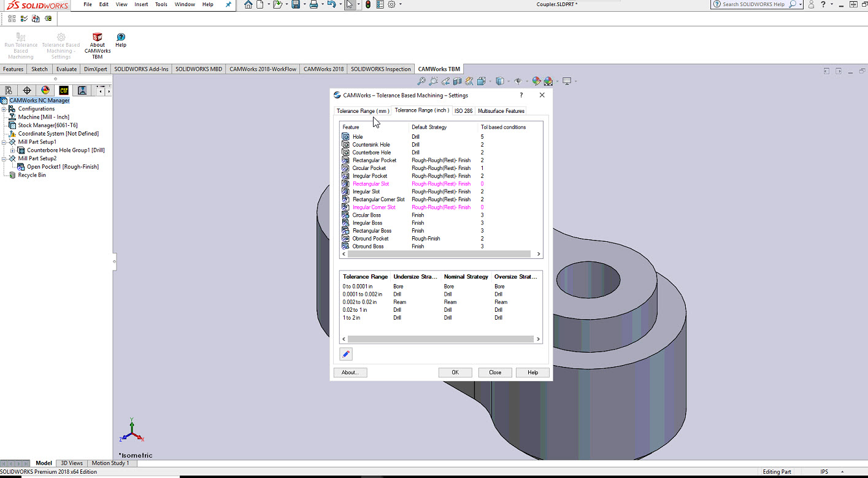Click Display Style icon
The width and height of the screenshot is (868, 478).
pyautogui.click(x=500, y=81)
